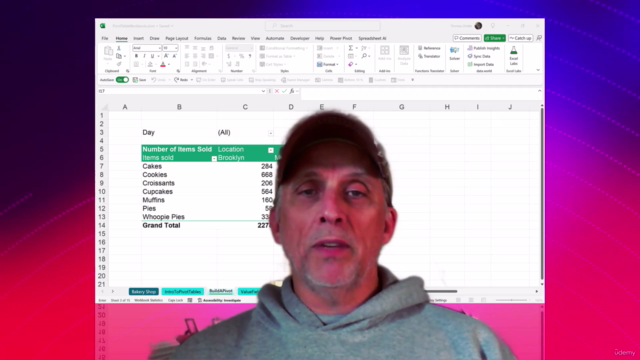640x360 pixels.
Task: Toggle the AutoSave switch
Action: point(122,80)
